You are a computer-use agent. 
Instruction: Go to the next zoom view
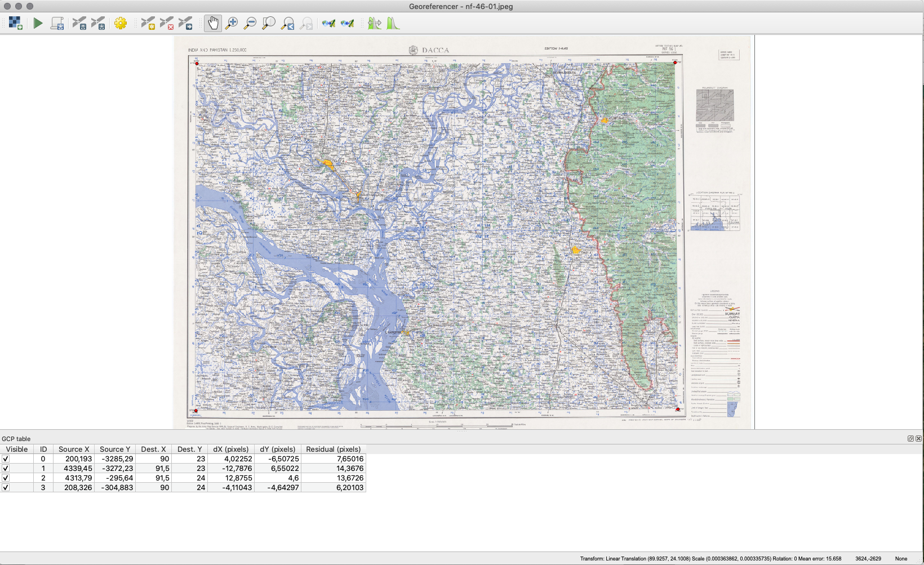(306, 23)
